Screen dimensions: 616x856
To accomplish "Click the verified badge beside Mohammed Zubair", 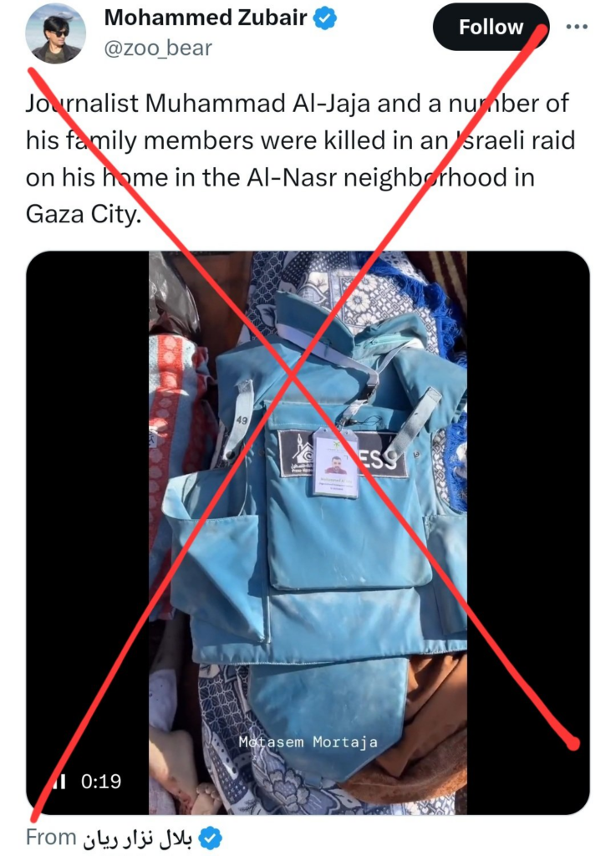I will (x=324, y=18).
